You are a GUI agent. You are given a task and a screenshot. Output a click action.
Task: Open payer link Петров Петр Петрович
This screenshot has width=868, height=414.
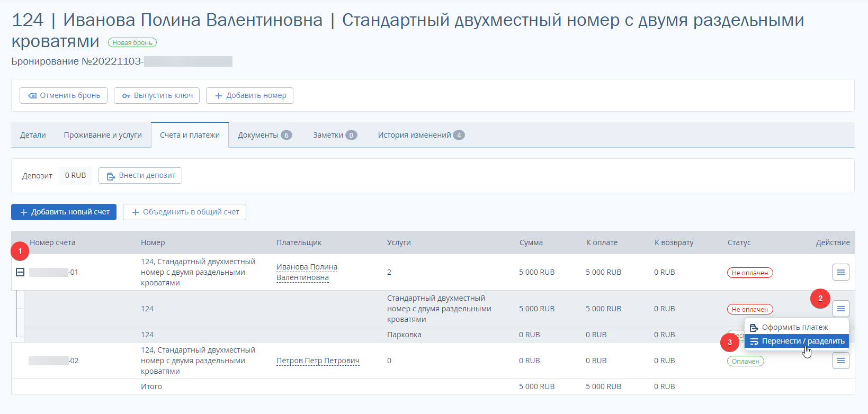[318, 361]
